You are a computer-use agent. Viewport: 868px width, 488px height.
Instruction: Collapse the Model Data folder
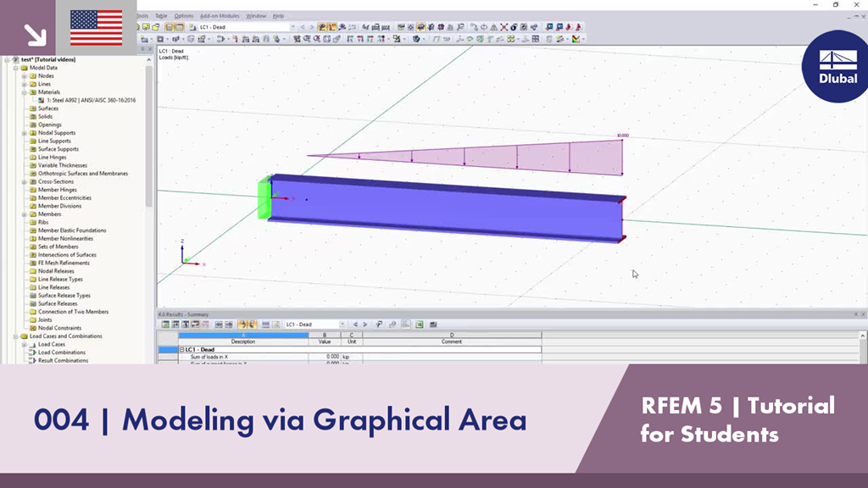(x=15, y=68)
